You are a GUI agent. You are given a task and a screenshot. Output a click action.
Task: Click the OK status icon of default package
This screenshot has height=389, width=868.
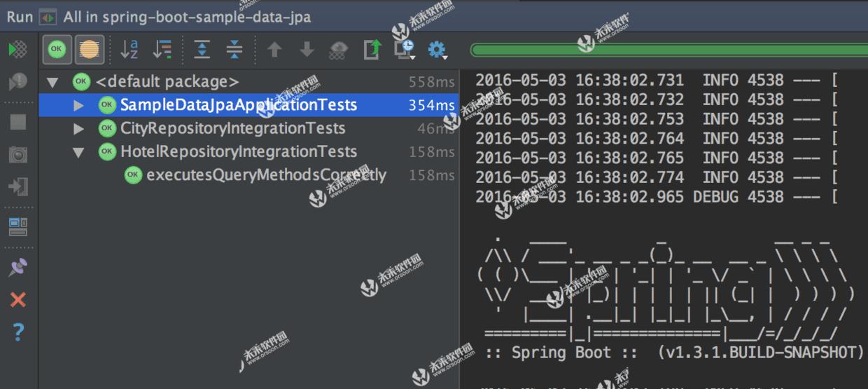(x=81, y=82)
